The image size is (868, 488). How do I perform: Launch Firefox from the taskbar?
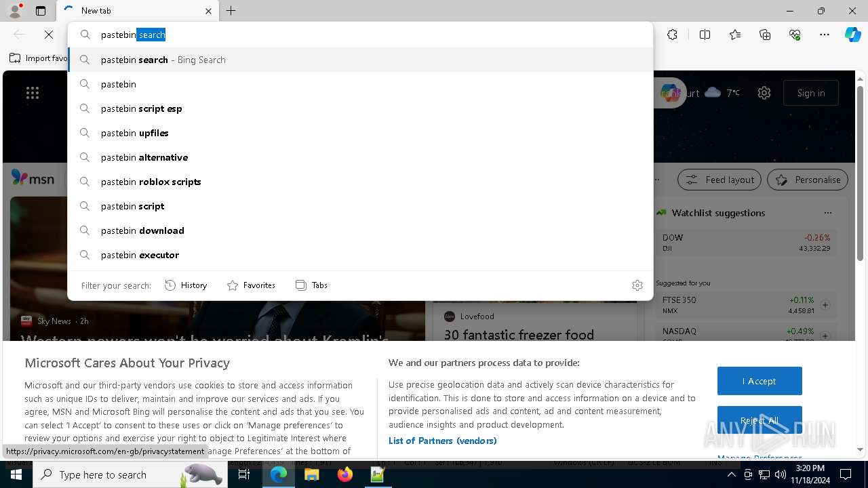click(344, 474)
